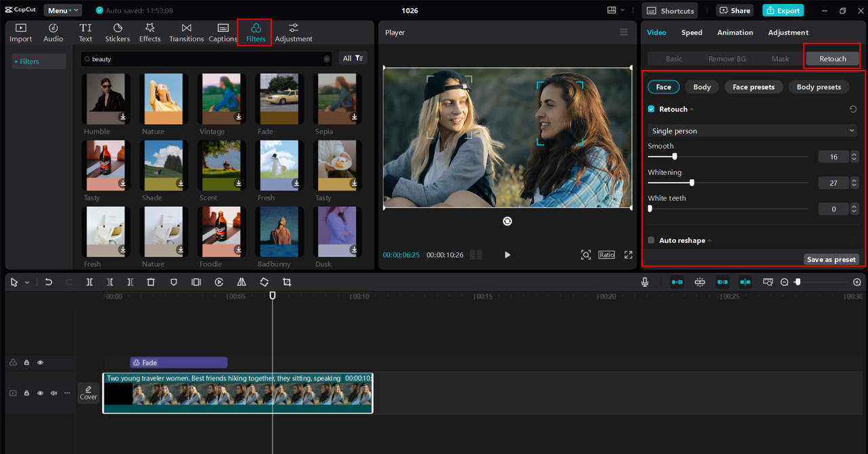This screenshot has height=454, width=868.
Task: Collapse the Retouch section arrow
Action: [x=692, y=109]
